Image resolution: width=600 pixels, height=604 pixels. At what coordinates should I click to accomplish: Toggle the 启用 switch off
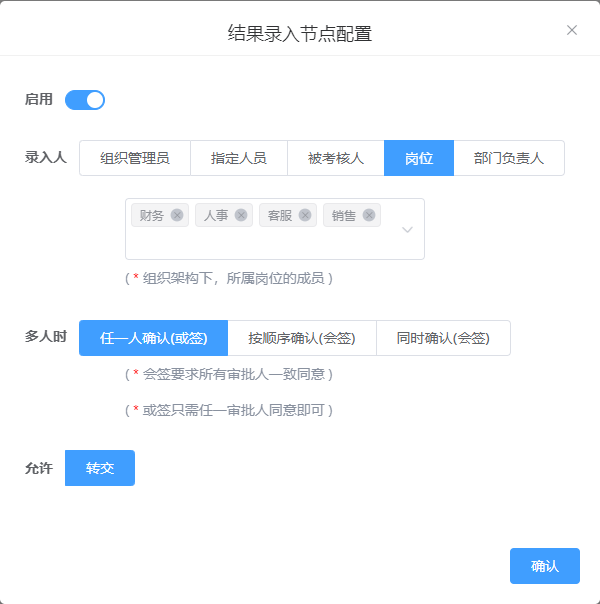click(x=85, y=100)
